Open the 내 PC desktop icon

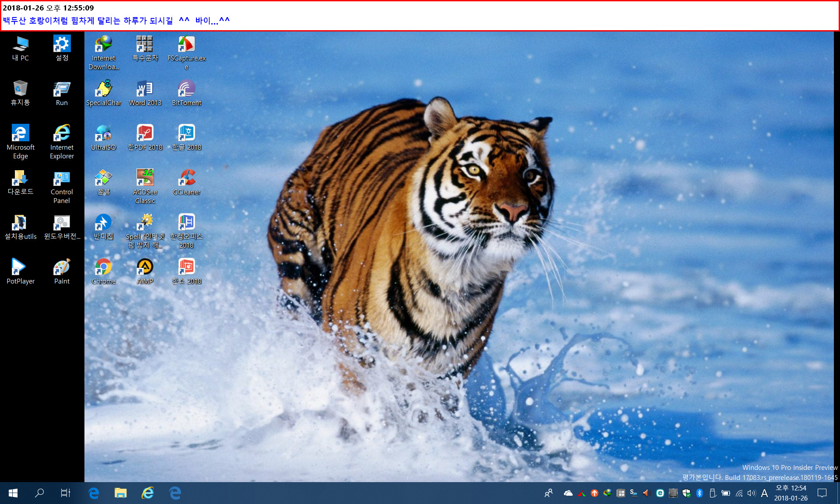(x=21, y=49)
